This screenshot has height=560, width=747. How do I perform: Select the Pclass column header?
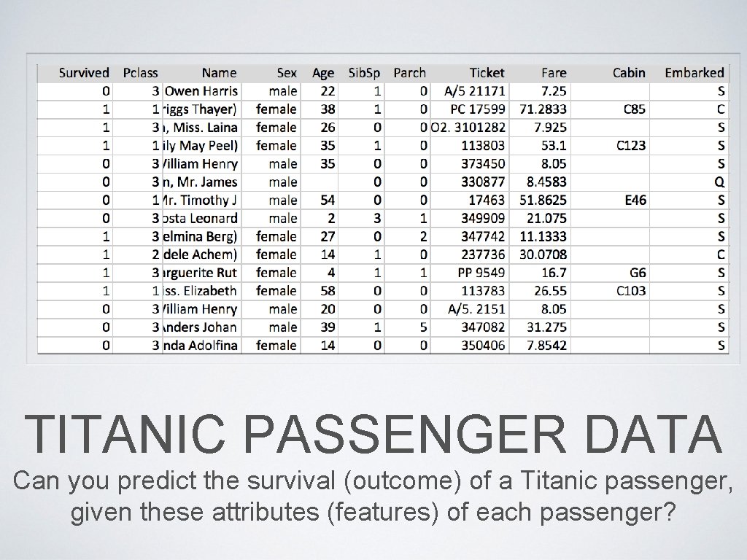point(140,73)
